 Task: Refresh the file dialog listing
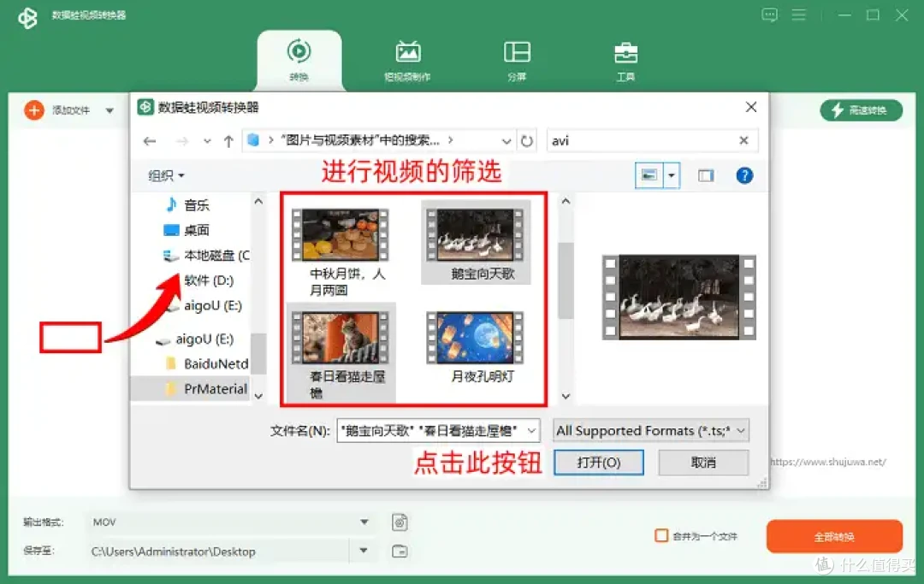click(x=527, y=141)
